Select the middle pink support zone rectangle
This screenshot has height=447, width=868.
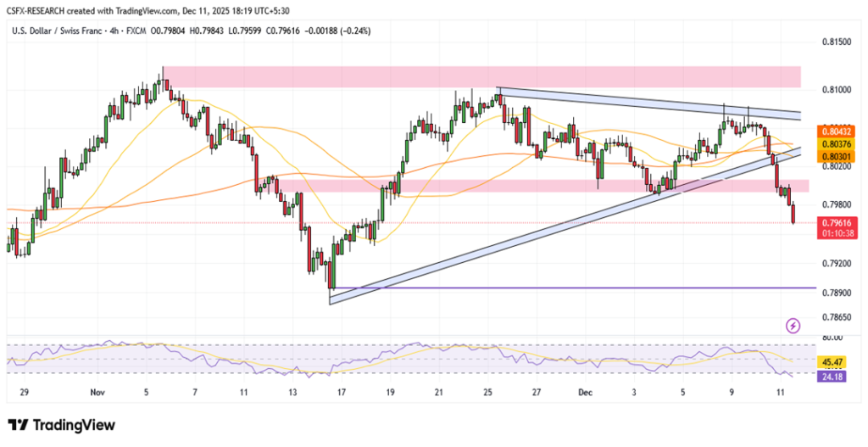tap(534, 185)
